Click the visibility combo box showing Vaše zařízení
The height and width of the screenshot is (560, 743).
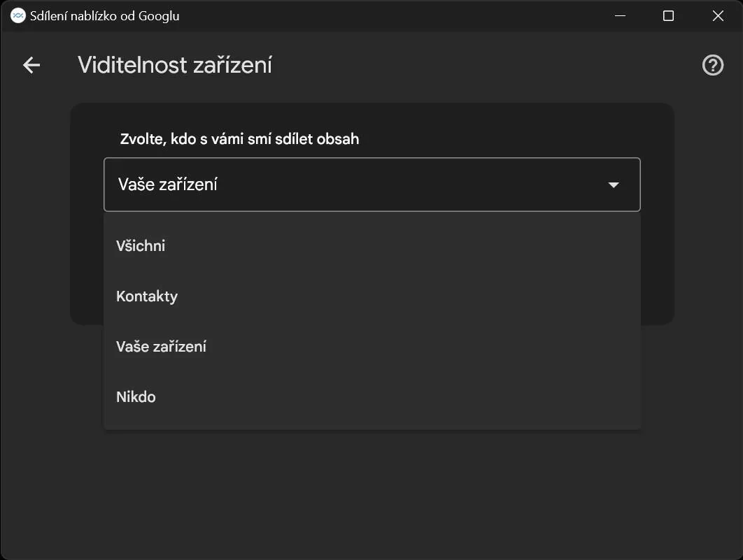click(x=372, y=185)
